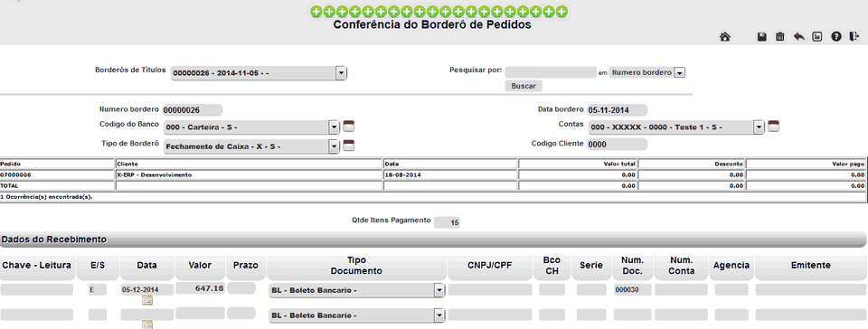
Task: Exit using the door arrow icon
Action: (854, 37)
